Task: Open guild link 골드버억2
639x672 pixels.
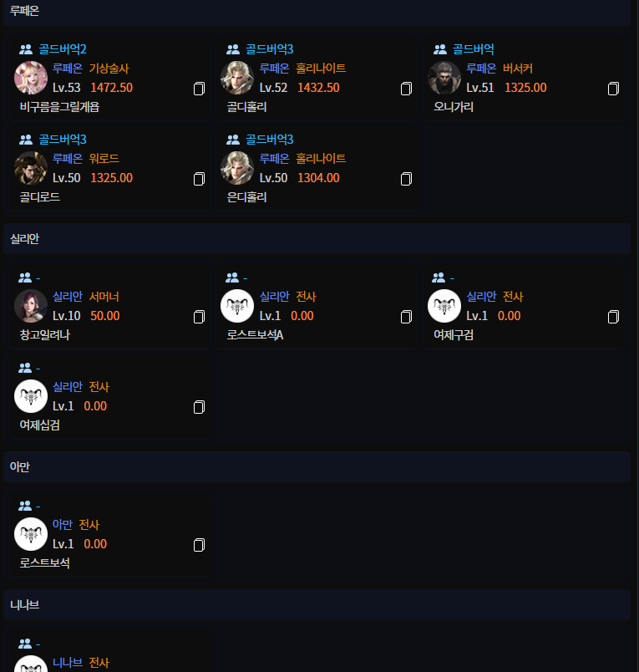Action: pyautogui.click(x=63, y=49)
